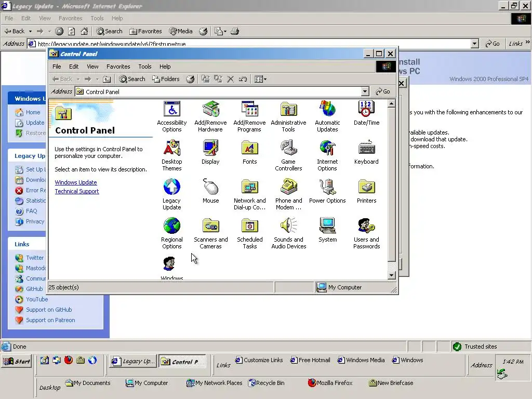Open Support on Patreon link
The image size is (532, 399).
point(50,320)
